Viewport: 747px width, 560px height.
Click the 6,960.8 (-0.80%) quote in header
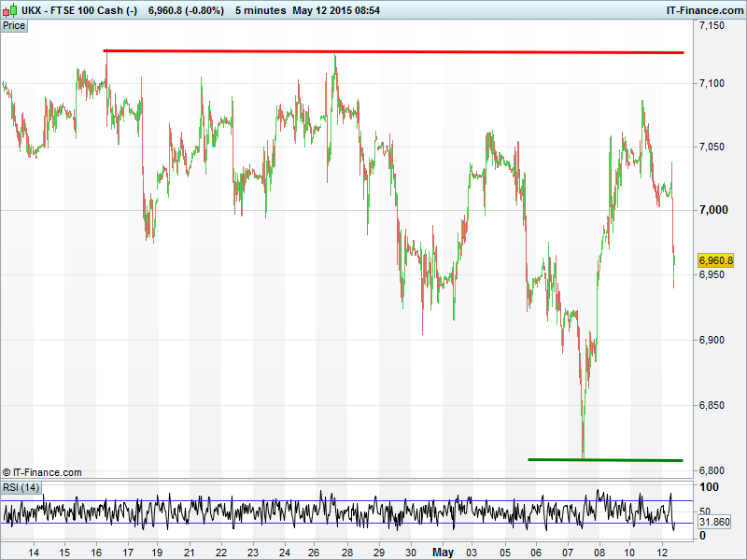186,10
